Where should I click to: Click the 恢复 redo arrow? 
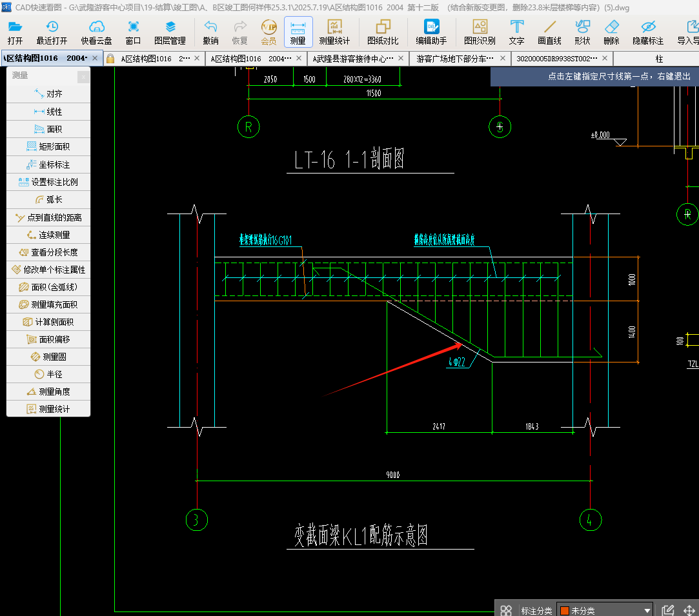click(x=240, y=32)
